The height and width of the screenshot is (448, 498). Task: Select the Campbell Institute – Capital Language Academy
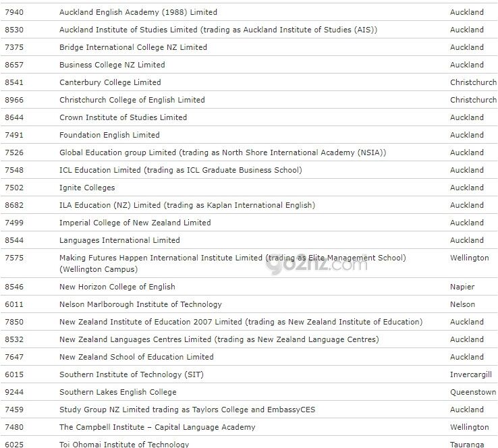click(x=157, y=427)
